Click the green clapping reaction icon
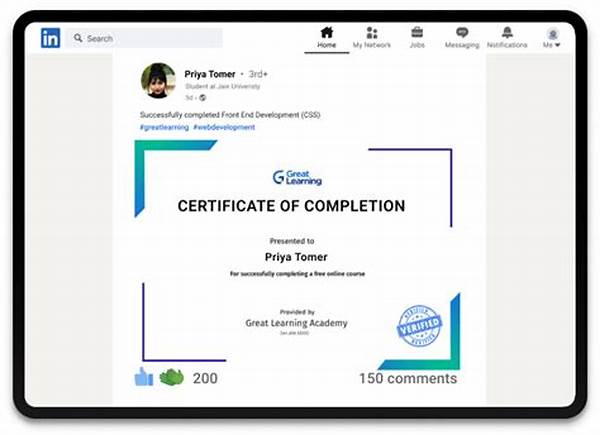 point(171,377)
